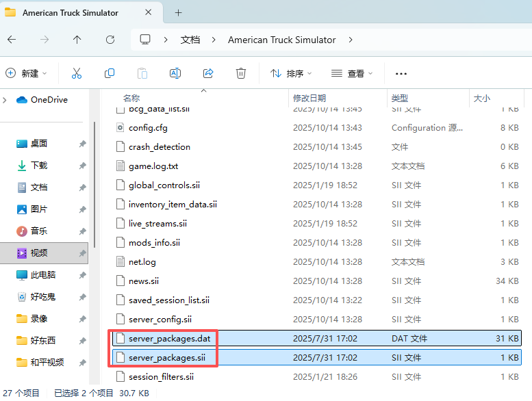Open the 排序 (Sort) dropdown menu
This screenshot has width=532, height=401.
pos(291,73)
